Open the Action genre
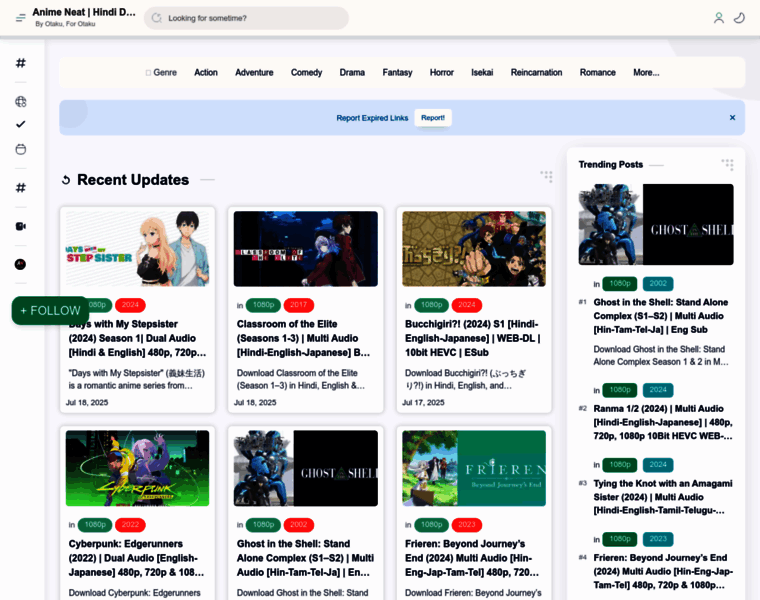 point(206,72)
